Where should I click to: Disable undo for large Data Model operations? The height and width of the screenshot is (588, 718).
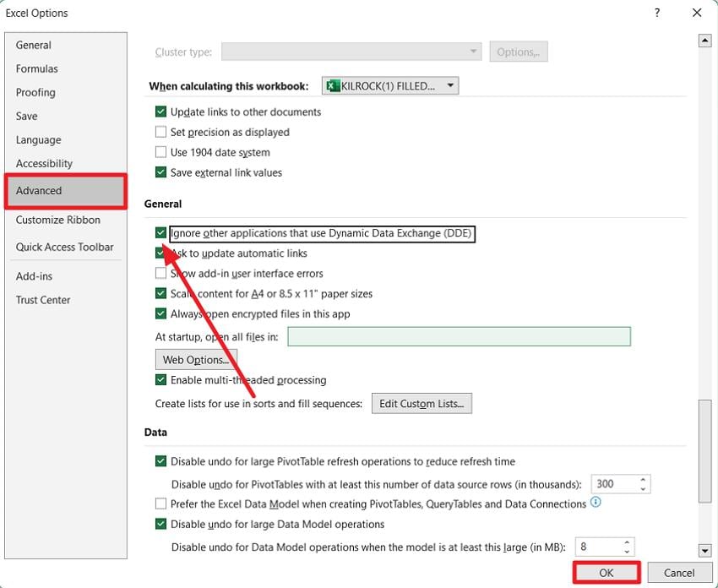(160, 525)
